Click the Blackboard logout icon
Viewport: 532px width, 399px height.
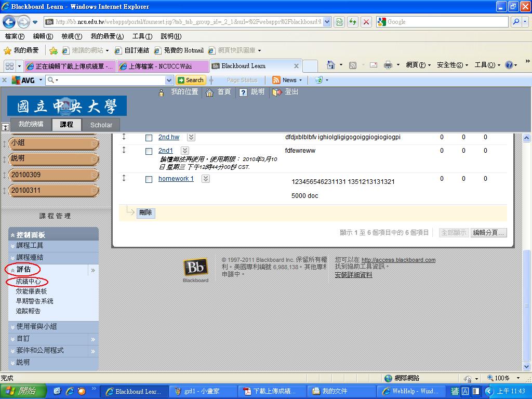click(x=277, y=92)
